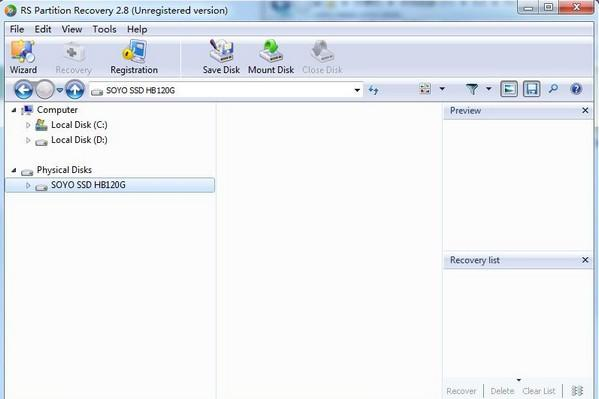Screen dimensions: 599x399
Task: Click the Preview panel header
Action: (517, 111)
